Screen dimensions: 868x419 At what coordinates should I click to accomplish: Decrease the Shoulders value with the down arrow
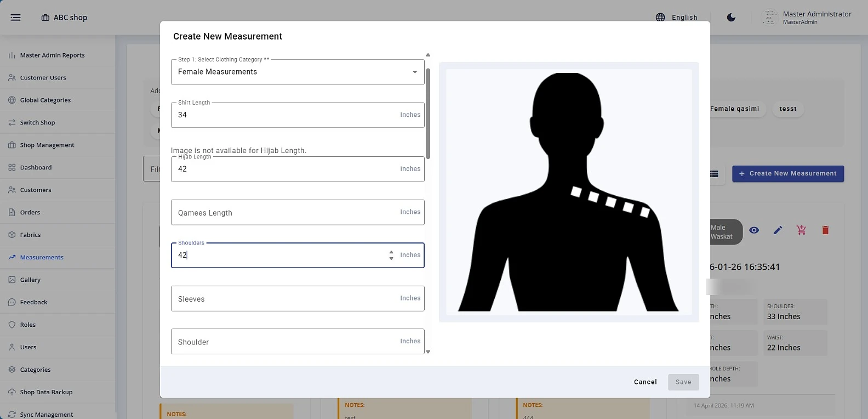[x=391, y=258]
